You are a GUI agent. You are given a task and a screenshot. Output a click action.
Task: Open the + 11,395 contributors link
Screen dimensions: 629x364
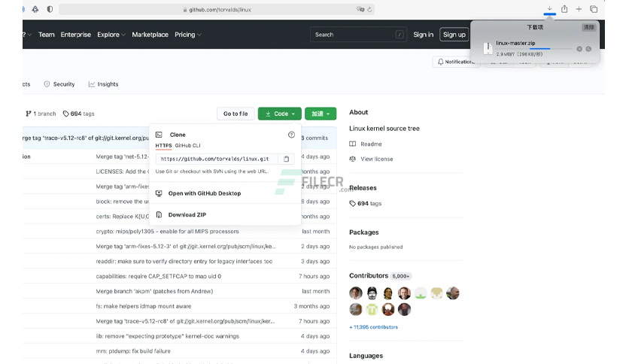(373, 327)
